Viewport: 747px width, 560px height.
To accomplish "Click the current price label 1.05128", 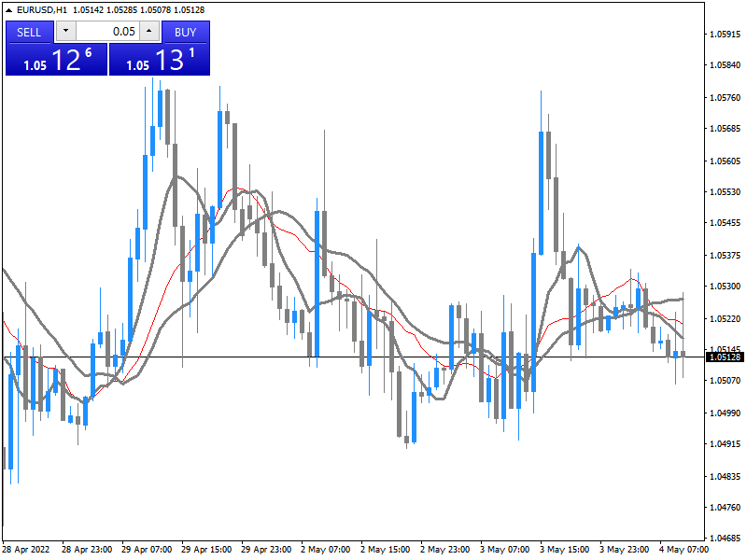I will [x=725, y=357].
